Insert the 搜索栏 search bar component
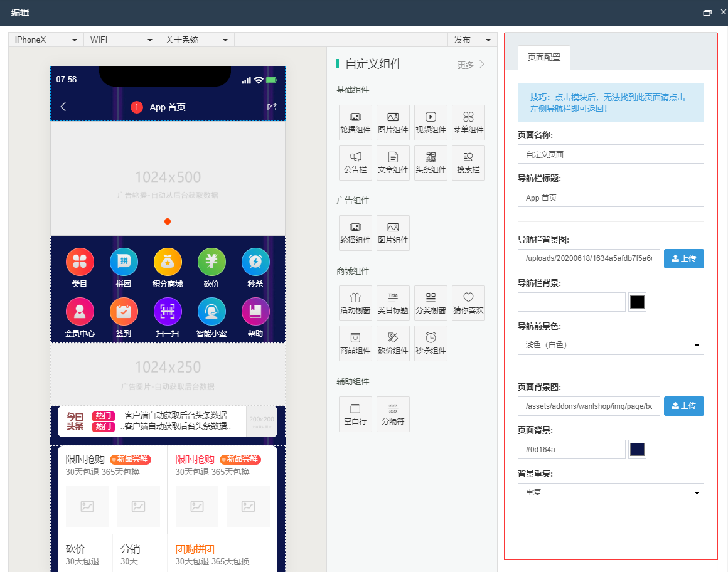 click(x=468, y=162)
